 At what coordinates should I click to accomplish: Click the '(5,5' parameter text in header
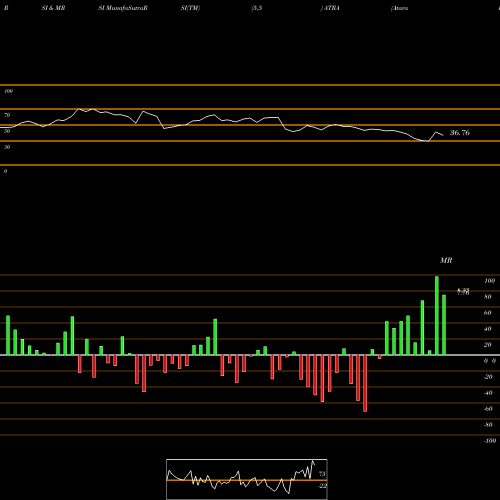pos(257,8)
